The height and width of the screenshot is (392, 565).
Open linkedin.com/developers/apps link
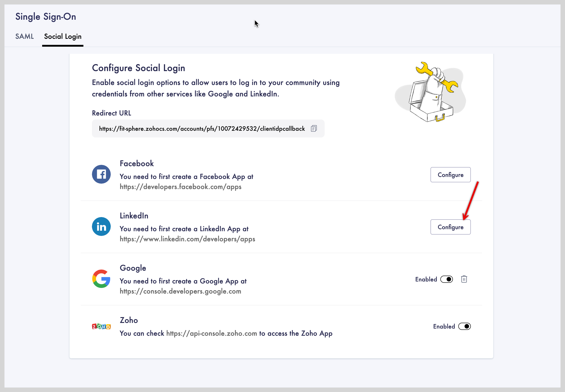coord(187,239)
